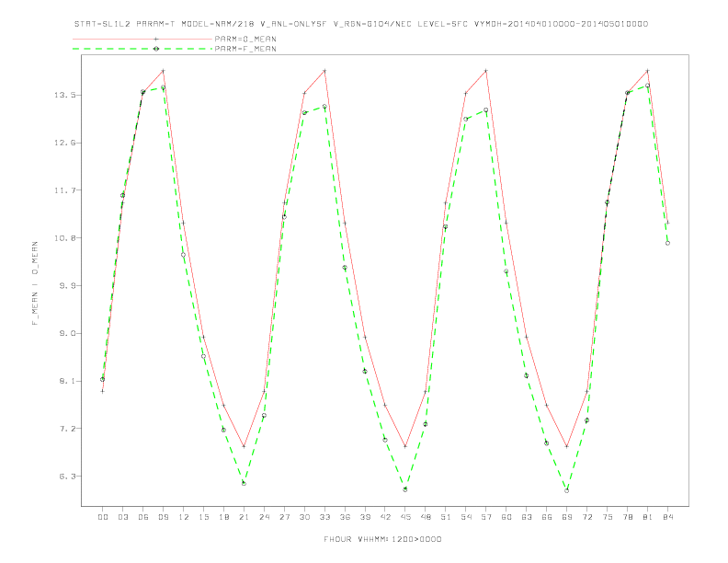Click the 48 forecast hour tick label
728x563 pixels.
(x=426, y=517)
